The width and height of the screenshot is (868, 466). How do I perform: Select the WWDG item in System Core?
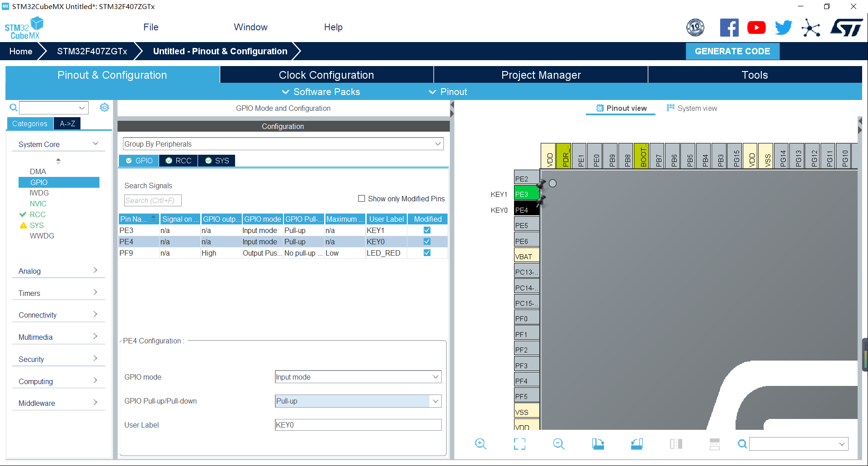coord(42,236)
